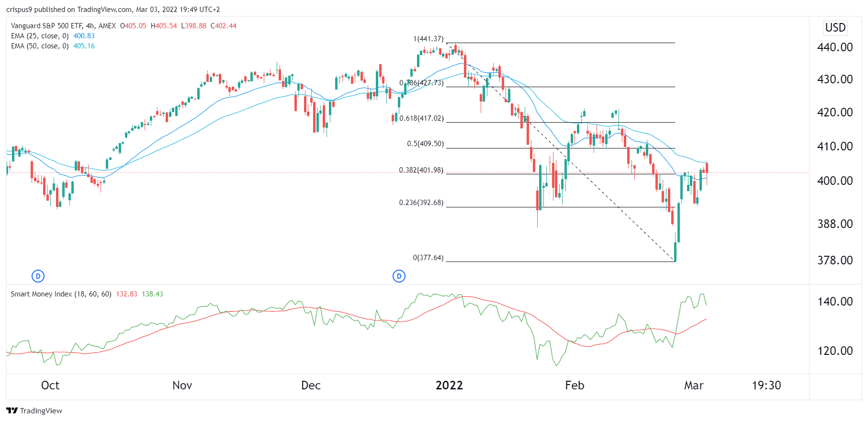Select the Fibonacci 0.786(427.73) label

click(x=421, y=83)
